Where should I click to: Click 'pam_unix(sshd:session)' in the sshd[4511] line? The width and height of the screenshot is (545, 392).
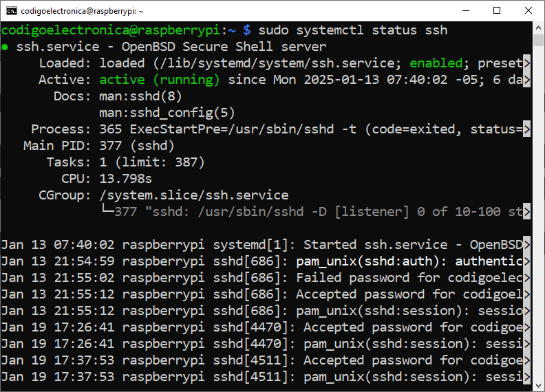click(387, 377)
